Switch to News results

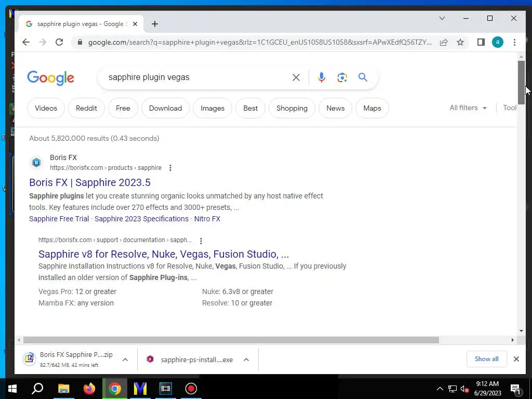coord(335,108)
